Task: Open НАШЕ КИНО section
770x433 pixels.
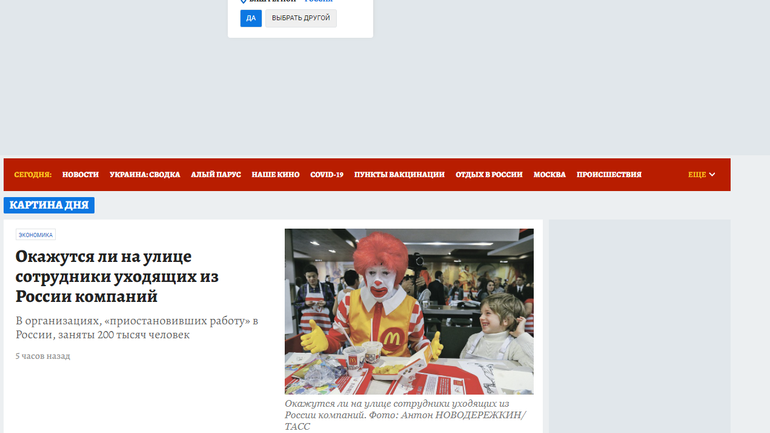Action: click(x=275, y=174)
